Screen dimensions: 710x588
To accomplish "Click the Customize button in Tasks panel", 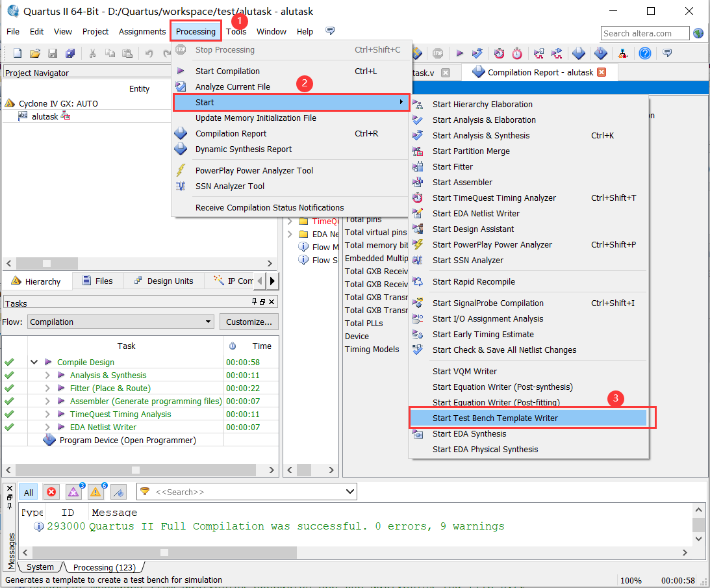I will pyautogui.click(x=249, y=322).
